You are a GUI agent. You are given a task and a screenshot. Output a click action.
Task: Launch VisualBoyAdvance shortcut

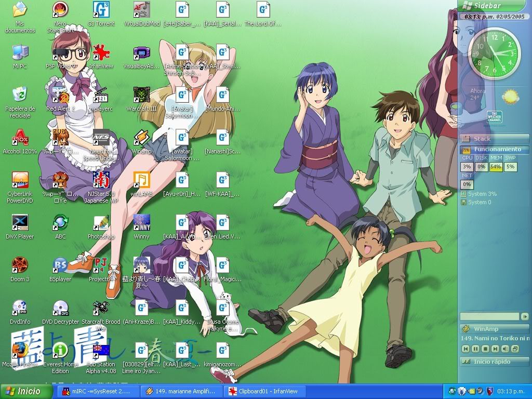141,53
